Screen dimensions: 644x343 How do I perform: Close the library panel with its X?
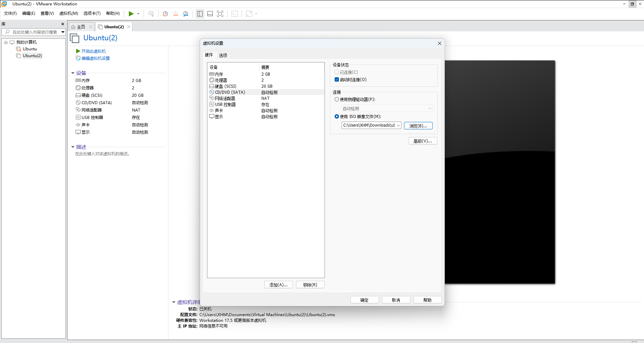(x=63, y=24)
